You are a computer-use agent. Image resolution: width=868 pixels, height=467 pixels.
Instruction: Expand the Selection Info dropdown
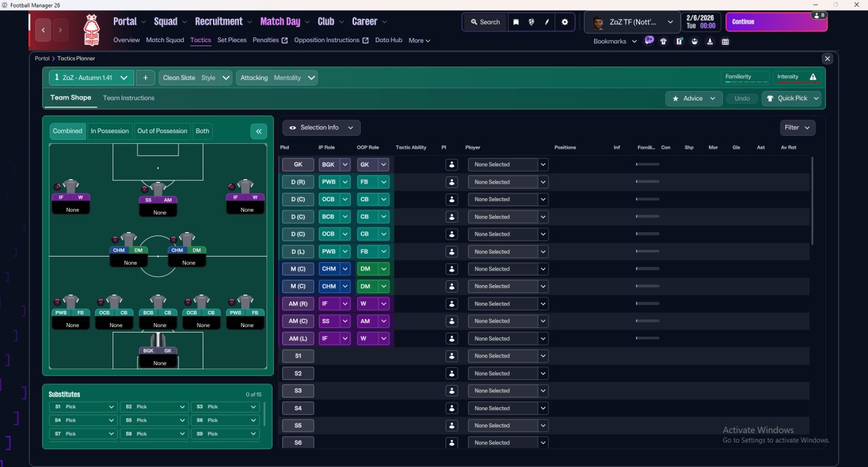coord(321,128)
